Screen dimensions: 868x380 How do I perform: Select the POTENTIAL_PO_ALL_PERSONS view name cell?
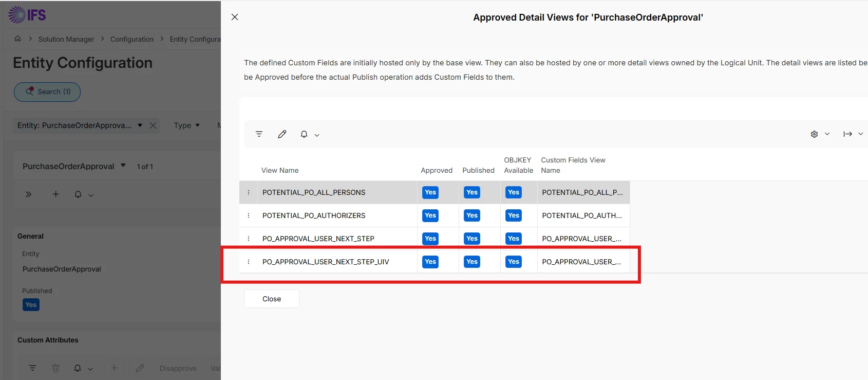[x=337, y=192]
